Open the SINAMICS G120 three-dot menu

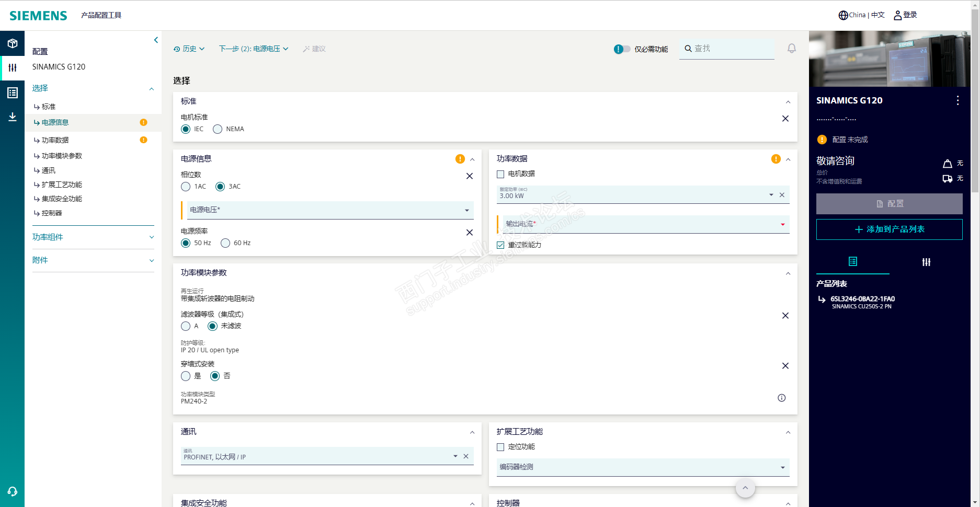[958, 100]
